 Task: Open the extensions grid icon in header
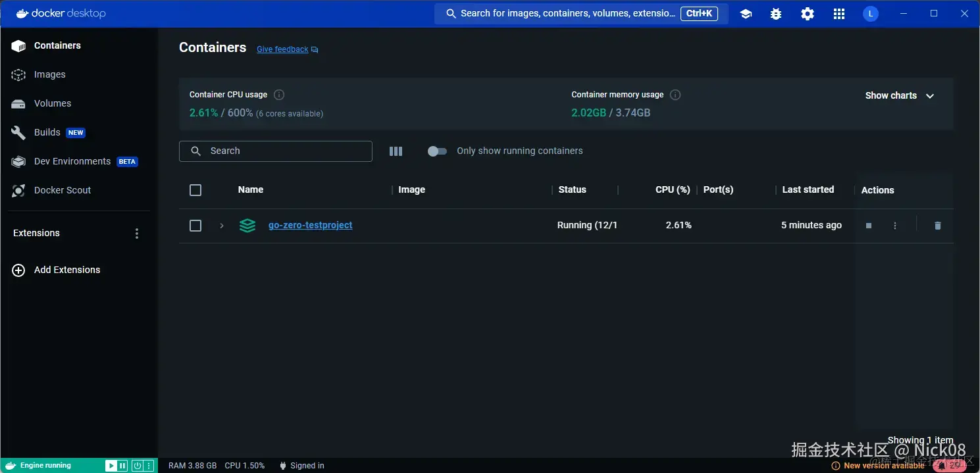[x=839, y=14]
